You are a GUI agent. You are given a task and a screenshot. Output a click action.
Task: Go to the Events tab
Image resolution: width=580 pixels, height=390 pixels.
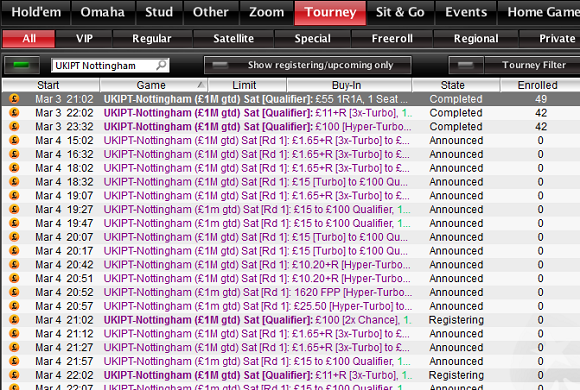coord(466,13)
